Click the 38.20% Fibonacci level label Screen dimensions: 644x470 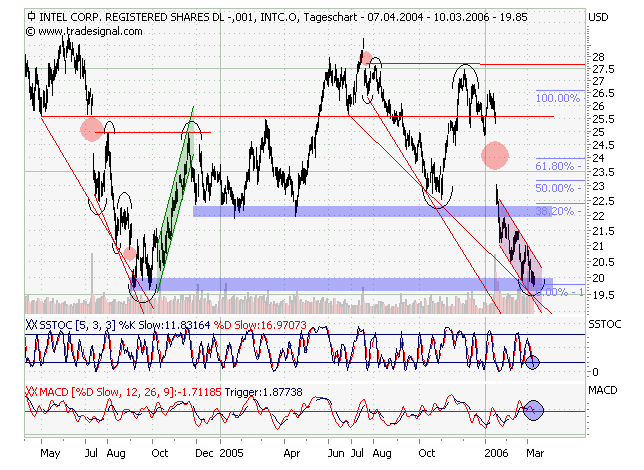pos(556,211)
